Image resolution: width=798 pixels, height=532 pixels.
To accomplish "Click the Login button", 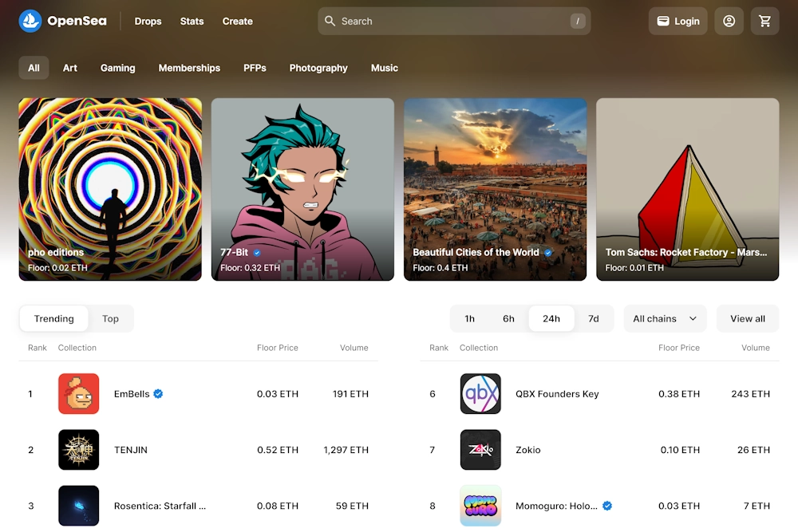I will pos(678,22).
